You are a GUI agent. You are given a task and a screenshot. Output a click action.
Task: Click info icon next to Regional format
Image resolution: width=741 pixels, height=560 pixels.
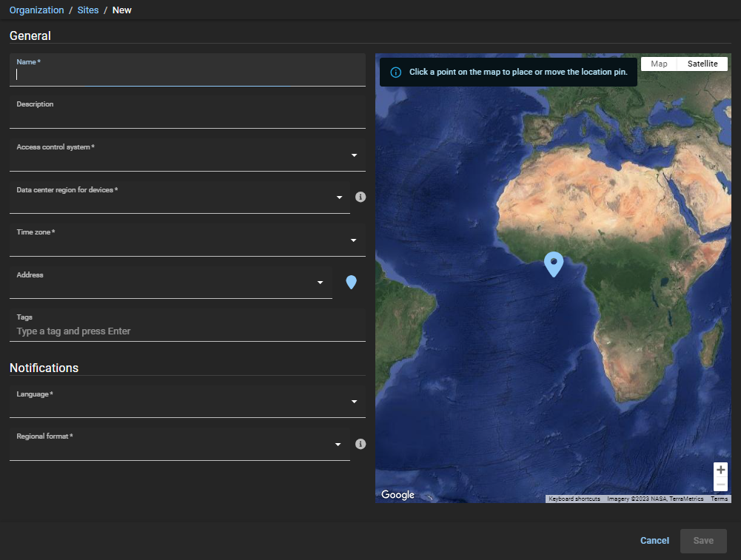click(361, 444)
